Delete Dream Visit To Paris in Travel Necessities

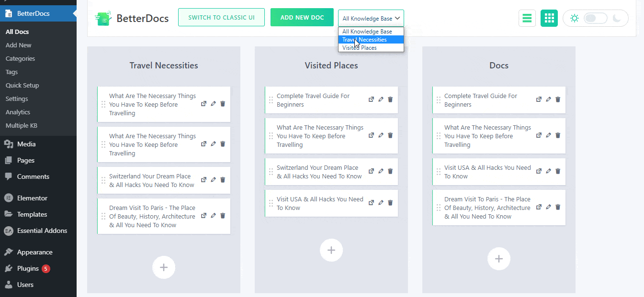point(223,216)
